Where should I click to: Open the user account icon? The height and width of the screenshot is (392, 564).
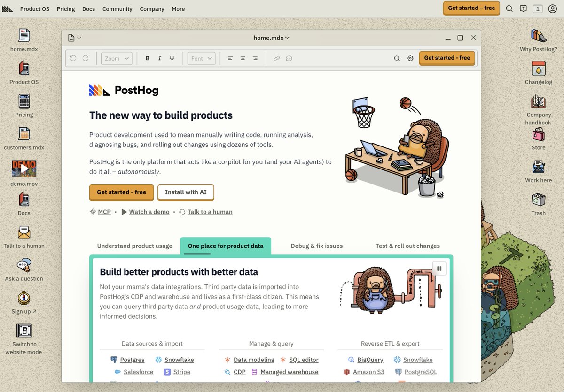coord(552,8)
